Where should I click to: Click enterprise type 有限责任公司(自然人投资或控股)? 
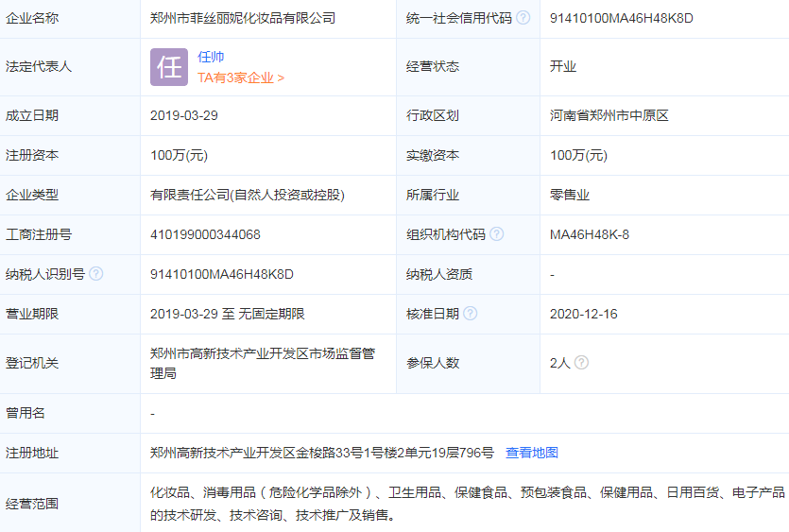[247, 195]
